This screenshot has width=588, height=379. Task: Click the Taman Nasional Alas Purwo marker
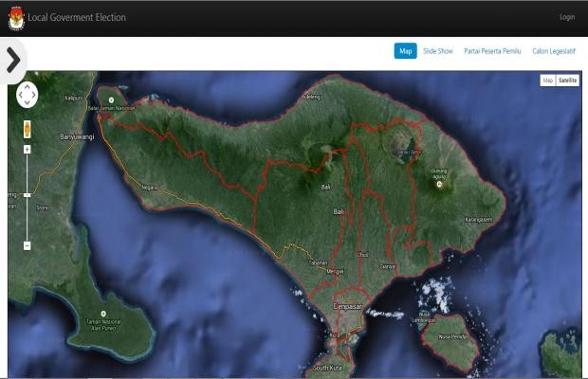point(102,313)
